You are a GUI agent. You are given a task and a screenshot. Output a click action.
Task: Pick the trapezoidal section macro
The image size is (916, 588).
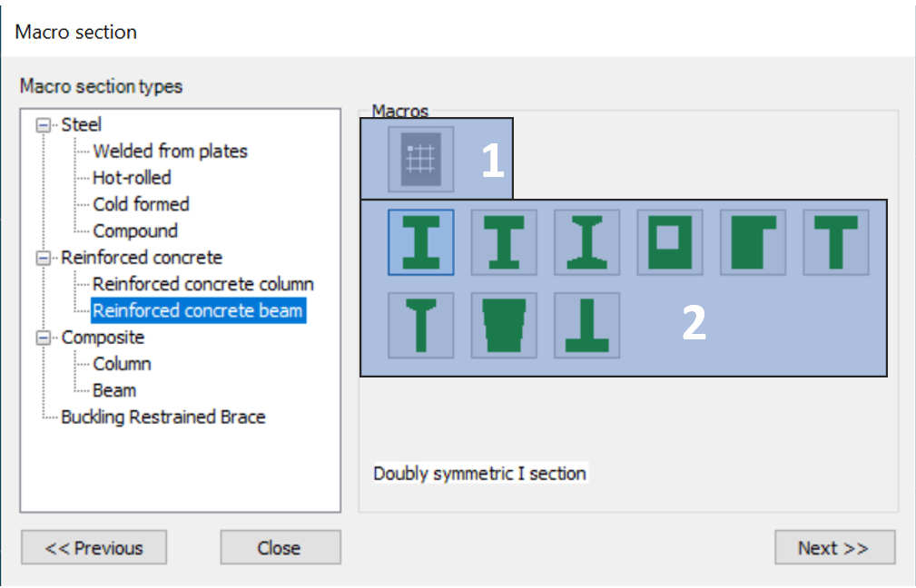504,325
